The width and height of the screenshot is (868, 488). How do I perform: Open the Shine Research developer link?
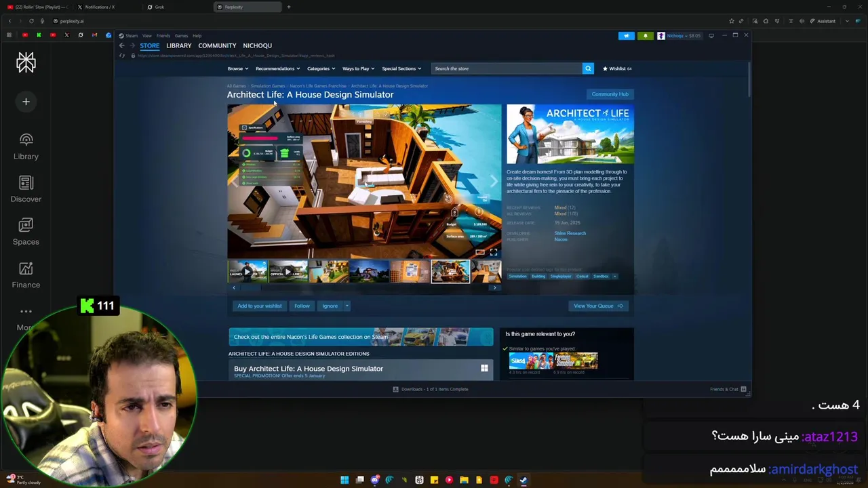[570, 233]
